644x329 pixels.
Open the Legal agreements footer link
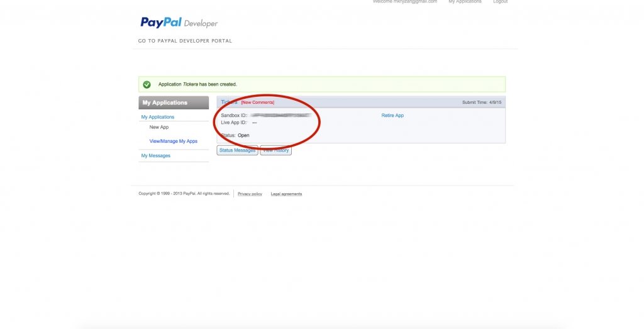tap(286, 194)
